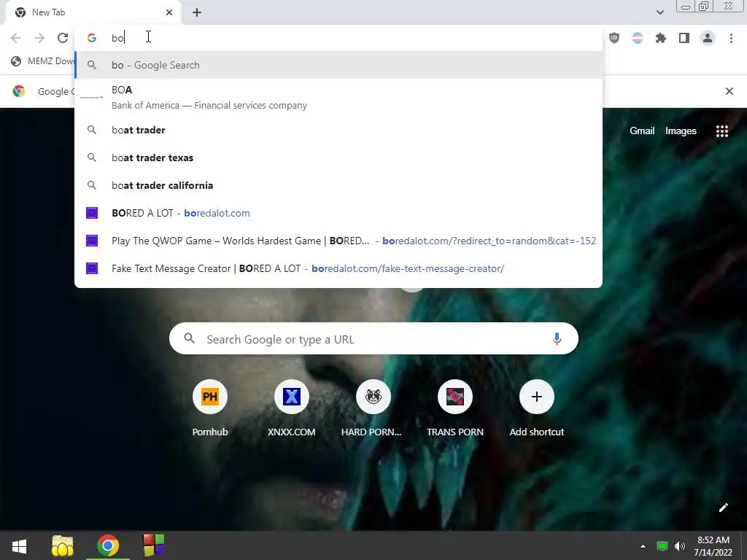Start voice search with microphone icon
The width and height of the screenshot is (747, 560).
click(x=557, y=338)
